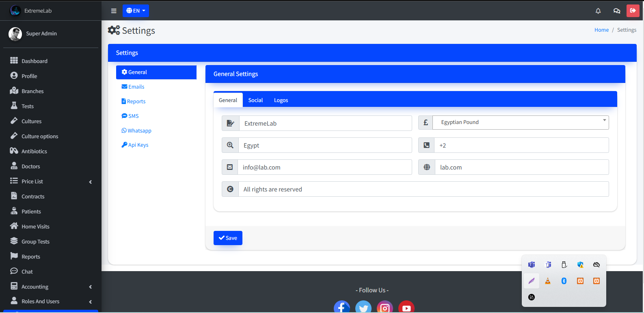Click the red logout icon

click(x=633, y=11)
